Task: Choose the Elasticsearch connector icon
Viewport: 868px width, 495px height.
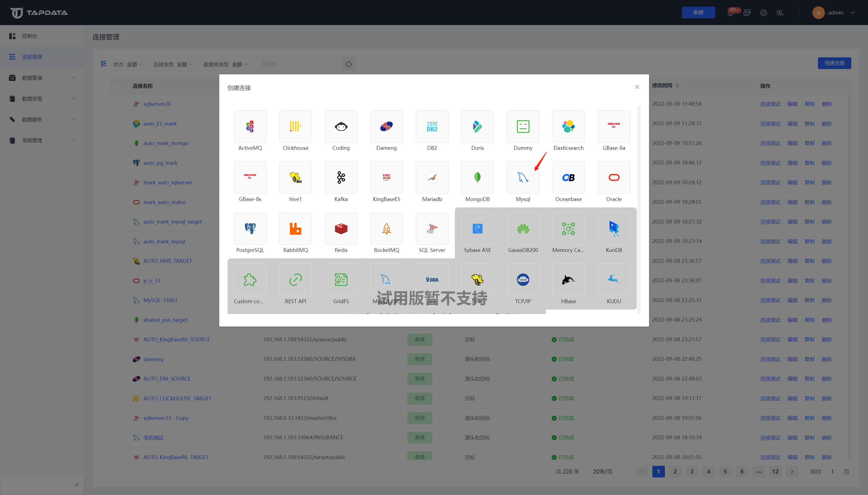Action: 568,126
